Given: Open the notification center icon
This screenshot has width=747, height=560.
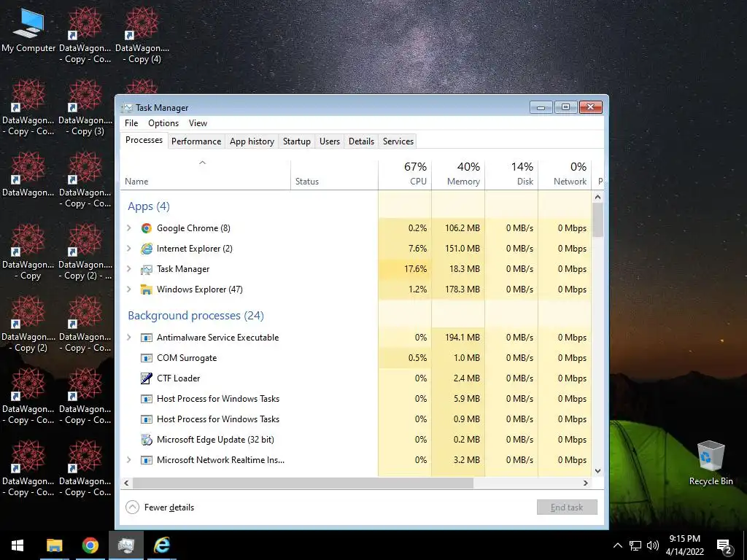Looking at the screenshot, I should coord(724,546).
